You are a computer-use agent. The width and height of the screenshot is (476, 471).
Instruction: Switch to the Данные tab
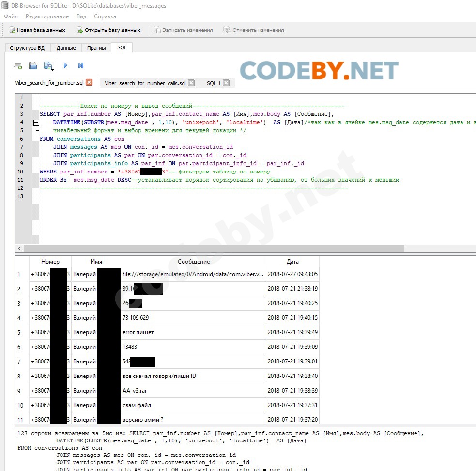tap(66, 48)
